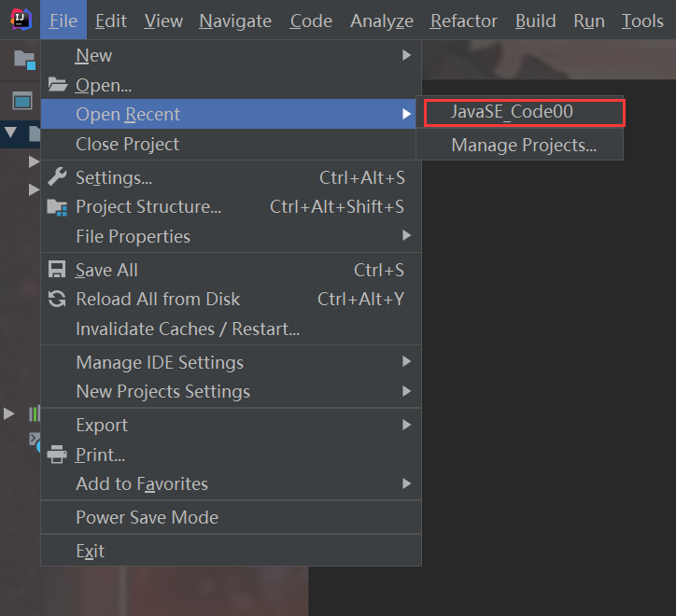The width and height of the screenshot is (676, 616).
Task: Click Manage Projects... entry
Action: [x=523, y=145]
